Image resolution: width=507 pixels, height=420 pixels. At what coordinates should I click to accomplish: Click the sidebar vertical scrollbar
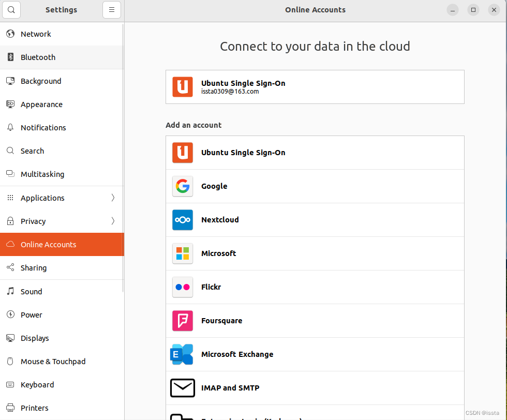point(123,158)
